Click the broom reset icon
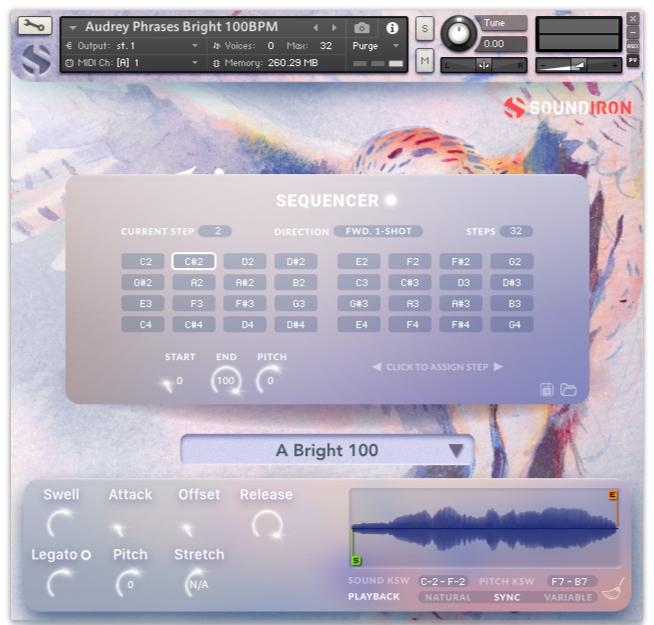 click(x=612, y=589)
